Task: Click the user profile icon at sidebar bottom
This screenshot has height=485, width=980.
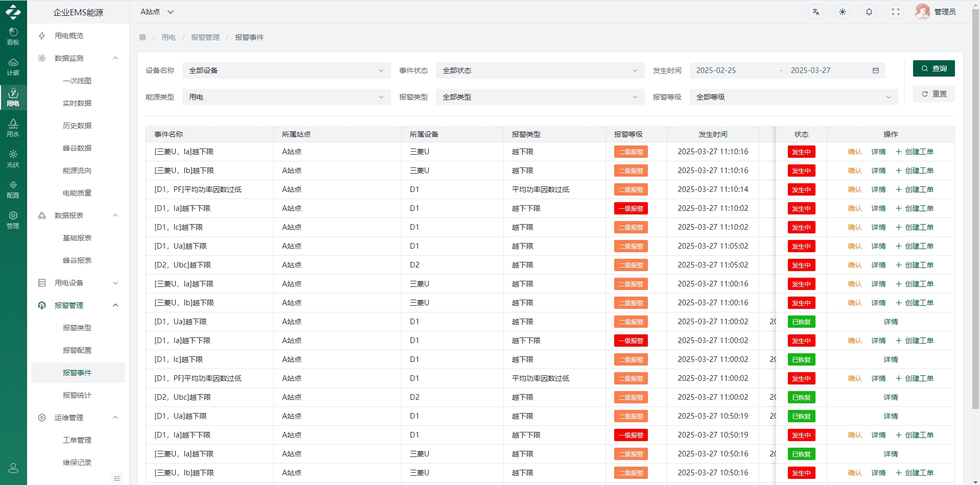Action: (13, 468)
